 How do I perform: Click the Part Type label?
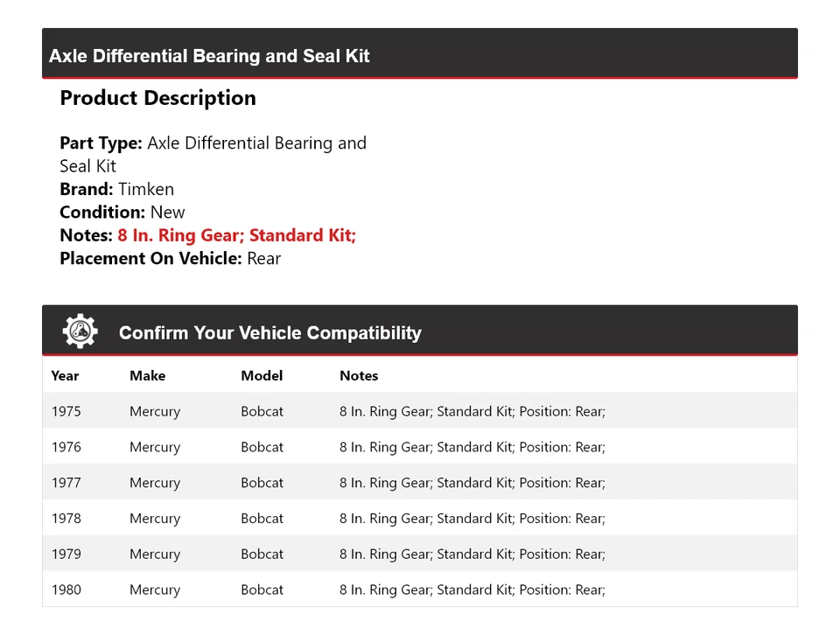101,143
